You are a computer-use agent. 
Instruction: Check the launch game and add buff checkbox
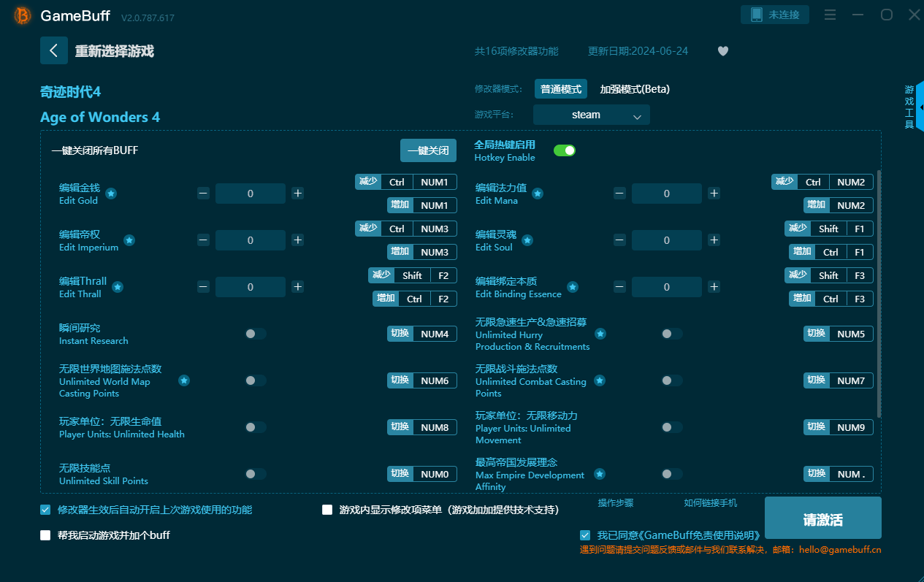coord(45,535)
